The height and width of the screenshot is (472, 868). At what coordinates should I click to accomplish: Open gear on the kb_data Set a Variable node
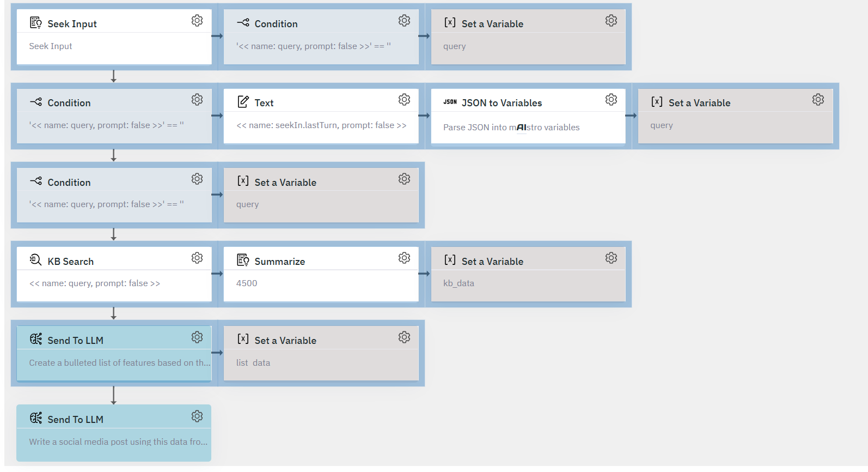611,258
